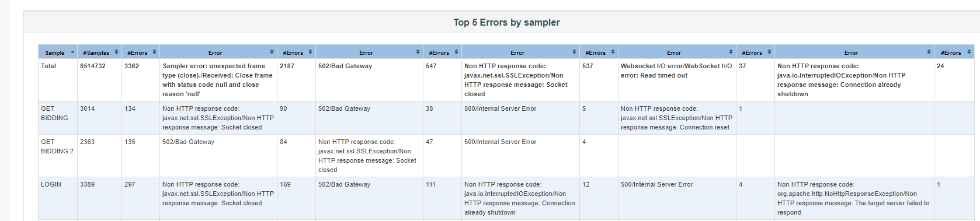Click the sort arrows in the #Samples header

(116, 52)
